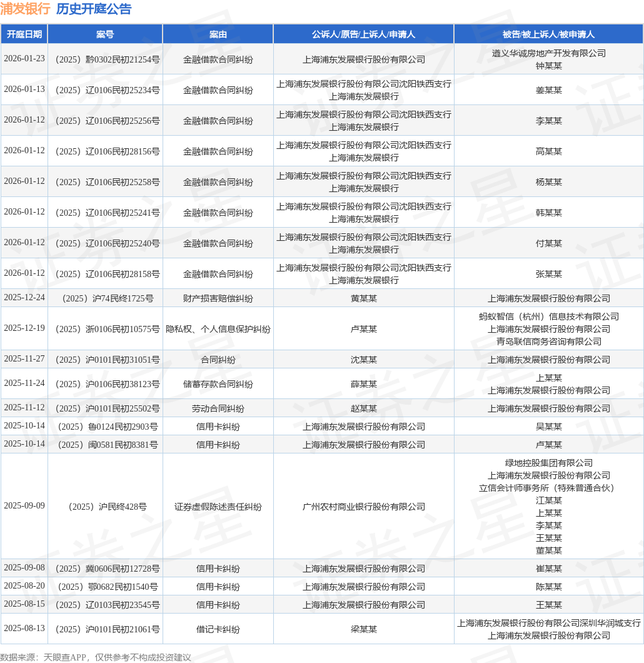
Task: Select the 案由 column header
Action: pos(218,34)
